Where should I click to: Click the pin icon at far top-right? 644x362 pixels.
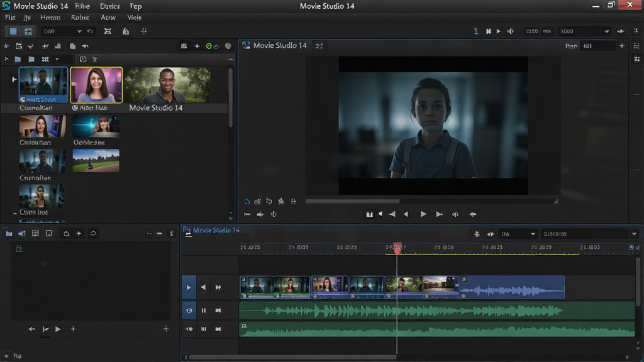(636, 31)
